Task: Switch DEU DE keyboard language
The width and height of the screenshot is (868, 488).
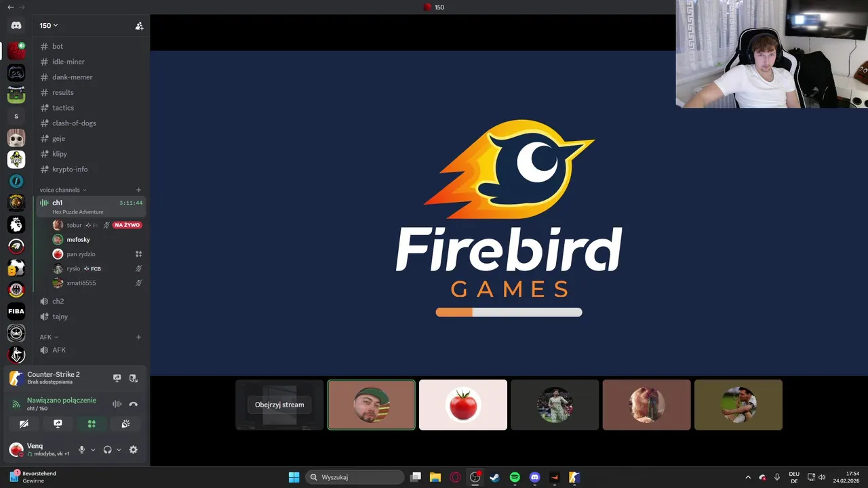Action: tap(794, 477)
